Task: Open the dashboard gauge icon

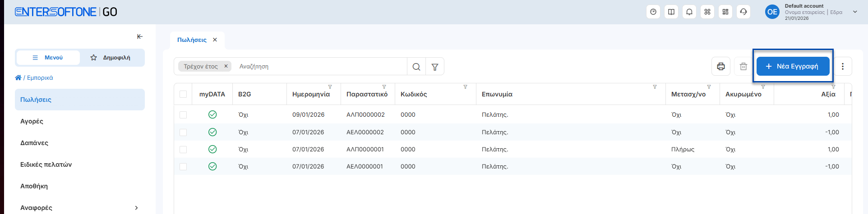Action: pos(653,12)
